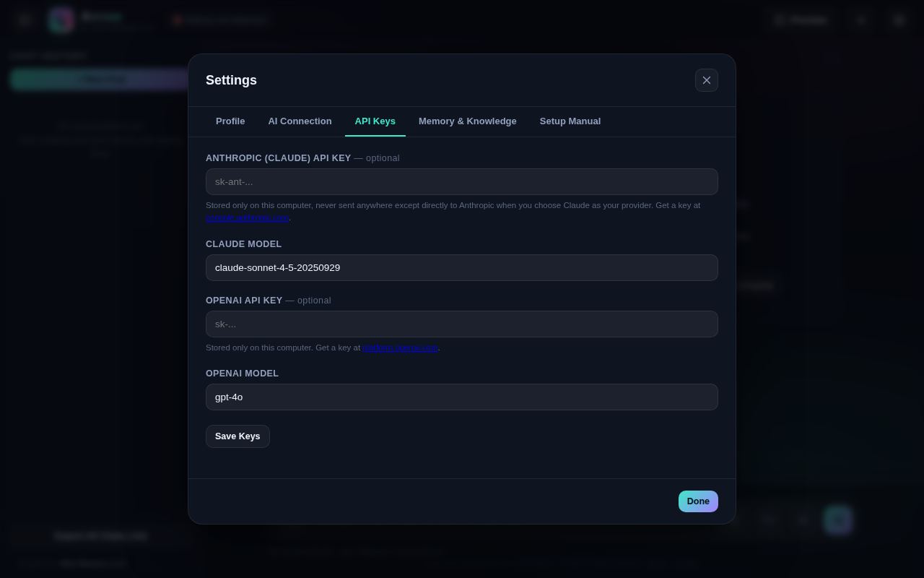
Task: Click the blurred hamburger menu icon
Action: [25, 20]
